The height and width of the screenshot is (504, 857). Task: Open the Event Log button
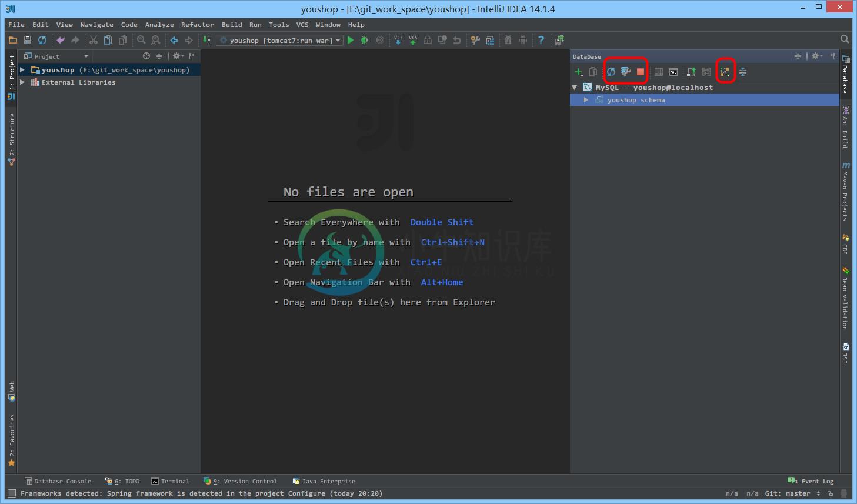[811, 481]
